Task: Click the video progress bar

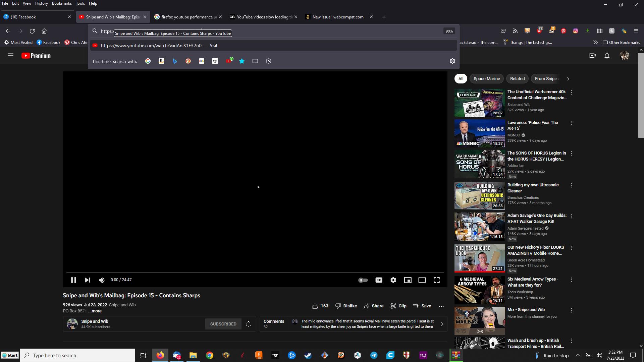Action: pyautogui.click(x=255, y=273)
